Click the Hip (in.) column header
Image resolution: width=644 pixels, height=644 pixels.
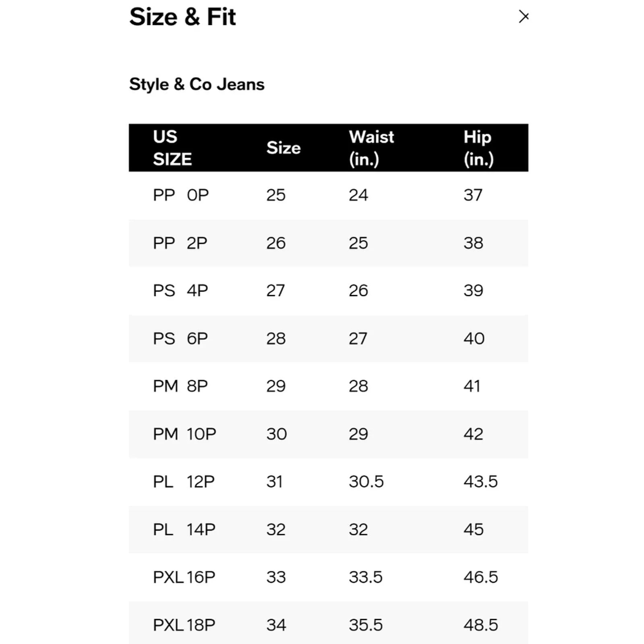(x=478, y=148)
